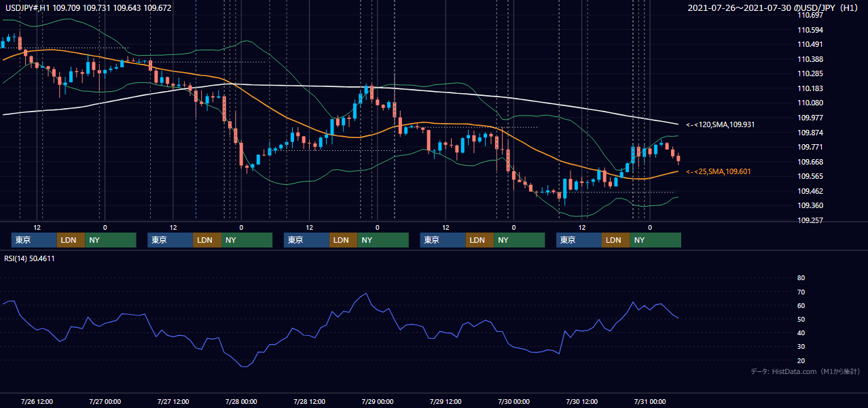
Task: Click the RSI scale value 60
Action: (801, 305)
